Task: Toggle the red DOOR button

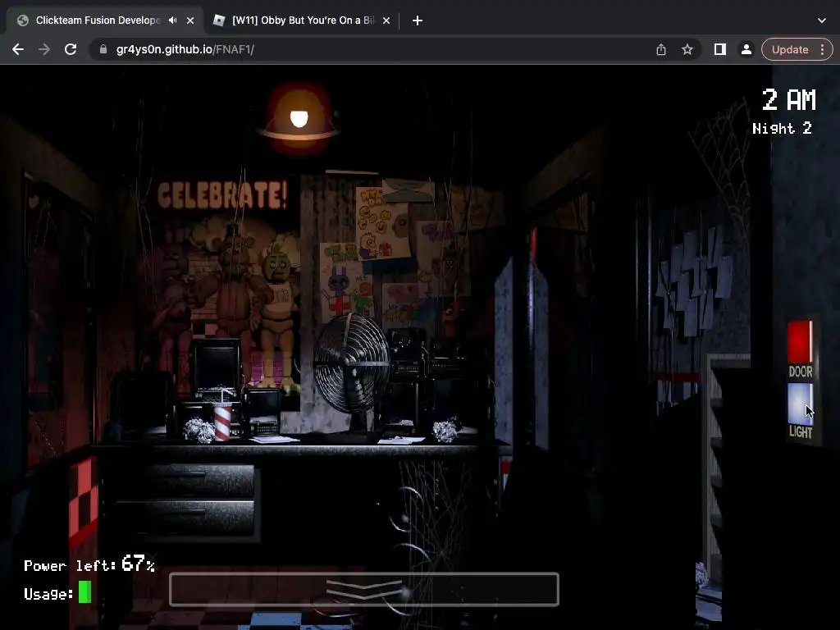Action: [x=800, y=342]
